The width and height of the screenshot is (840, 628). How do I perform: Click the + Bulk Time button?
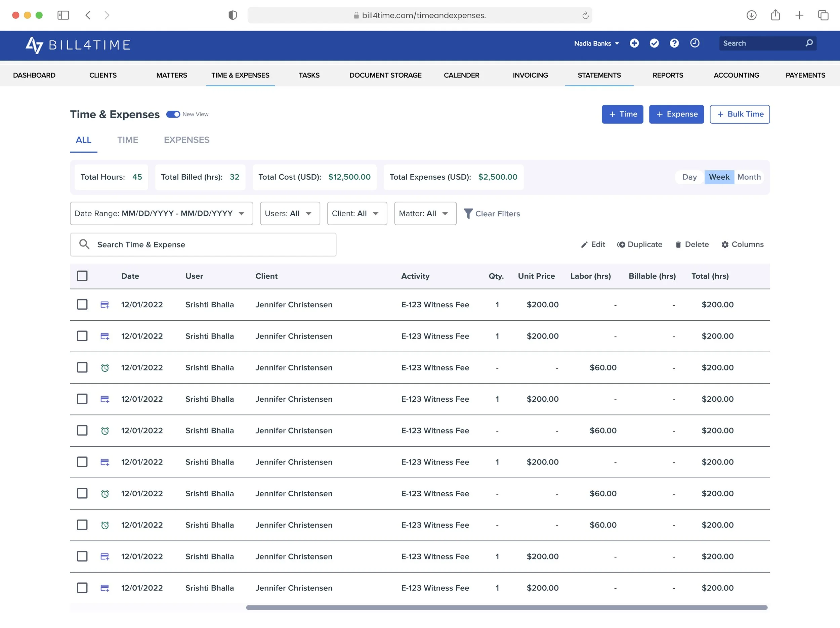point(739,114)
